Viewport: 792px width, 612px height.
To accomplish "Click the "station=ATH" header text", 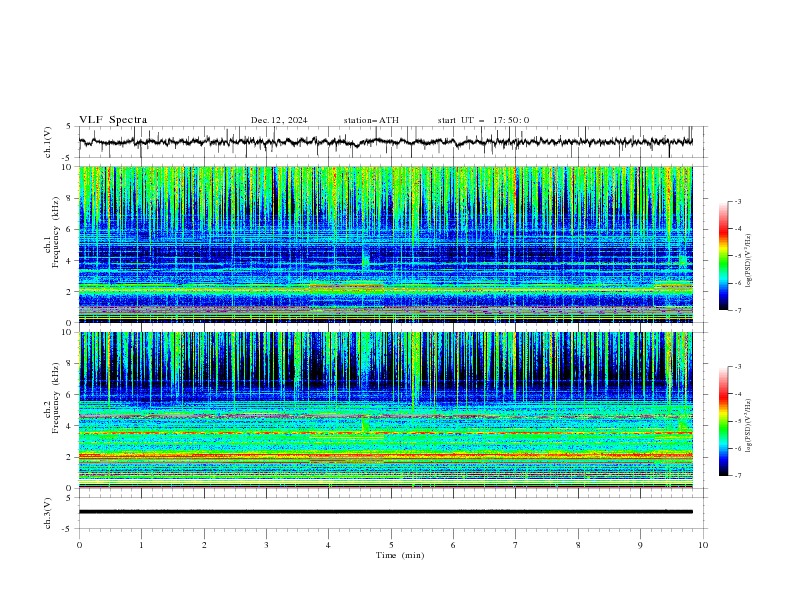I will (x=371, y=120).
